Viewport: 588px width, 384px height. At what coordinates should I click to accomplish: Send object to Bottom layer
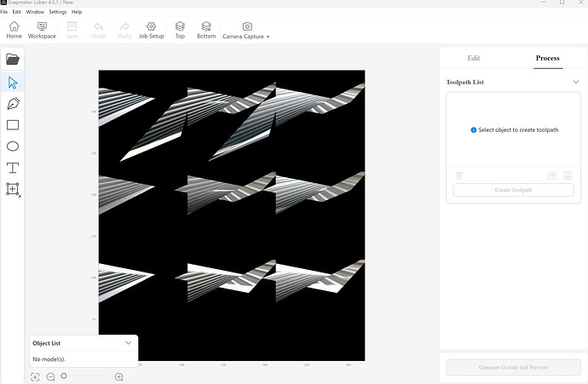pyautogui.click(x=206, y=31)
